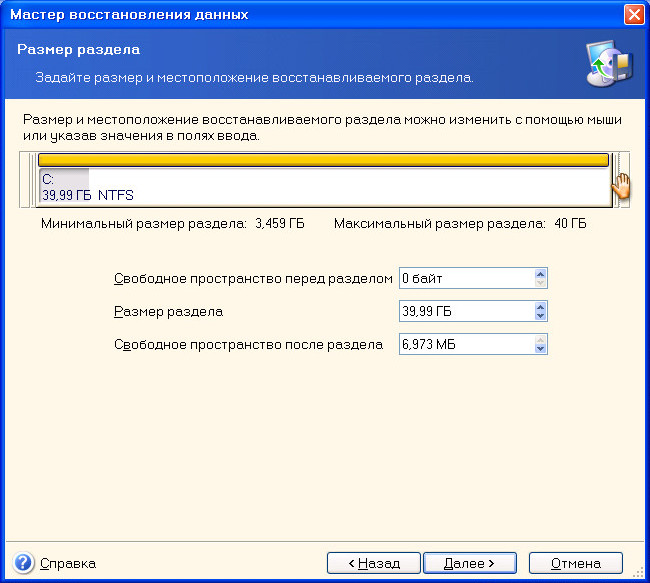Screen dimensions: 650x583
Task: Focus the Размер раздела input field
Action: click(465, 312)
